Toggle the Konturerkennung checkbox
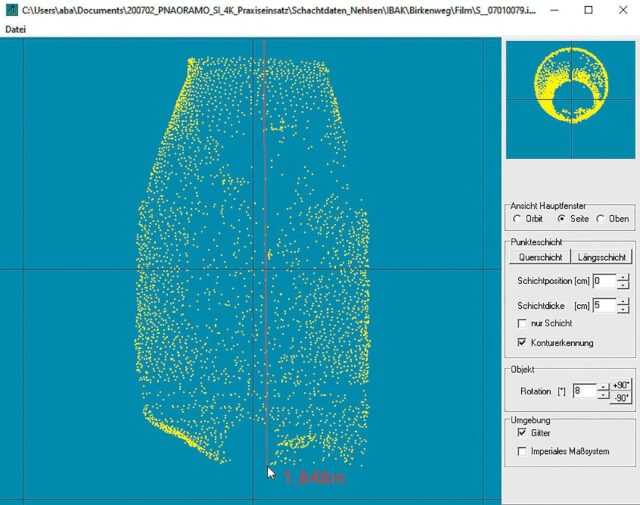 tap(522, 343)
